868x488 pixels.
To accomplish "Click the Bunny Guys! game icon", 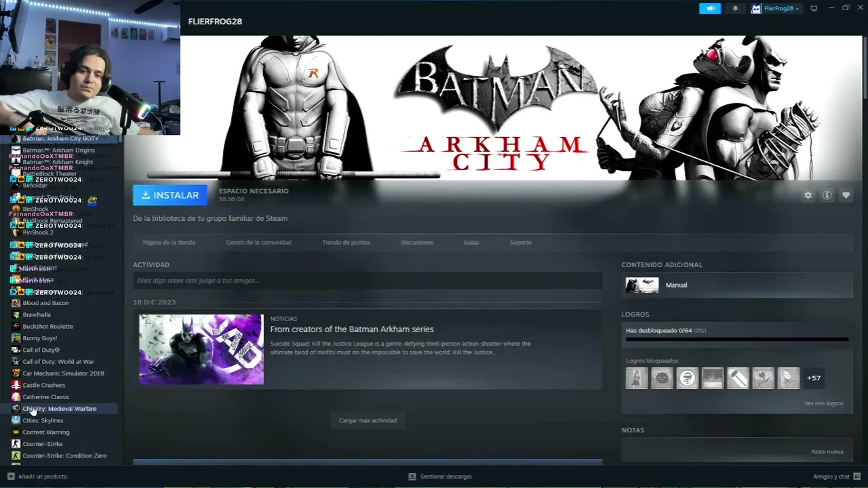I will (16, 338).
